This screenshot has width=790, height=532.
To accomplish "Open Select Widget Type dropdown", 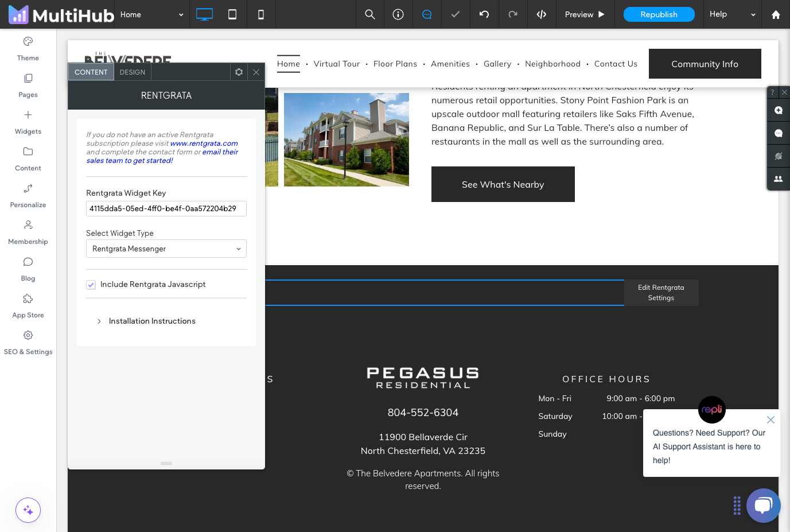I will coord(166,248).
